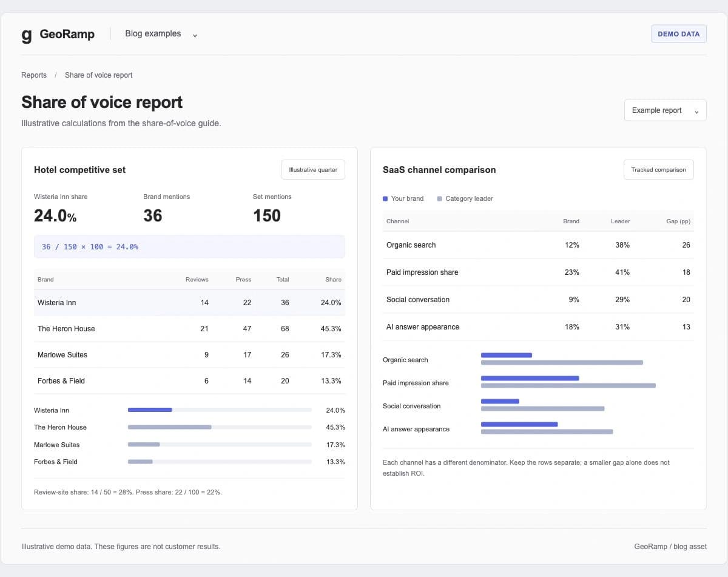Screen dimensions: 728x577
Task: Open the Example report dropdown
Action: [665, 110]
